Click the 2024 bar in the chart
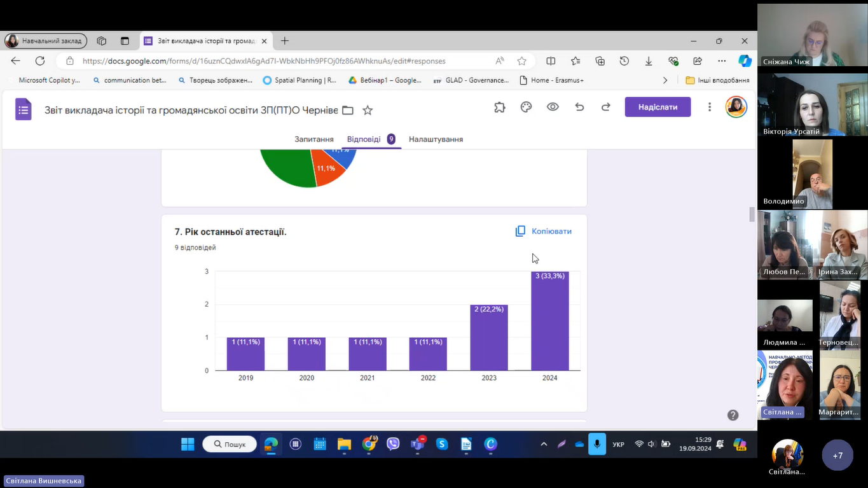The height and width of the screenshot is (488, 868). [x=549, y=321]
